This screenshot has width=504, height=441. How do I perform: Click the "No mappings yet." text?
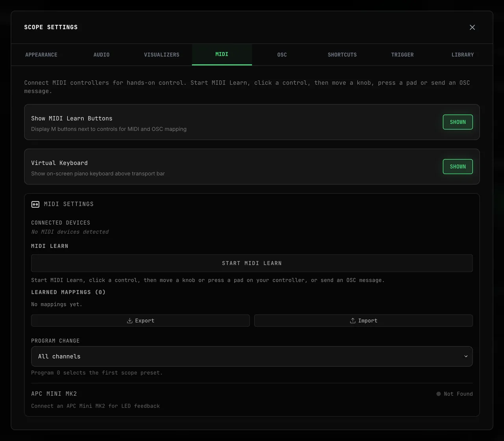coord(57,304)
